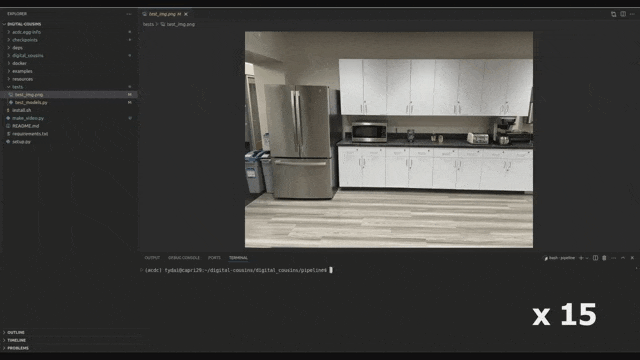
Task: Close the test_img.png editor tab
Action: [x=186, y=14]
